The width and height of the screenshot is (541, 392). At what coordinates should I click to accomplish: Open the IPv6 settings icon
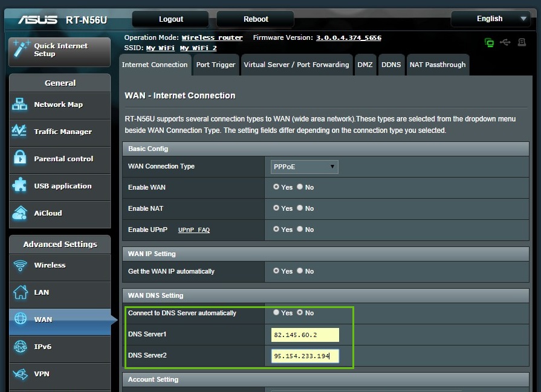[20, 347]
